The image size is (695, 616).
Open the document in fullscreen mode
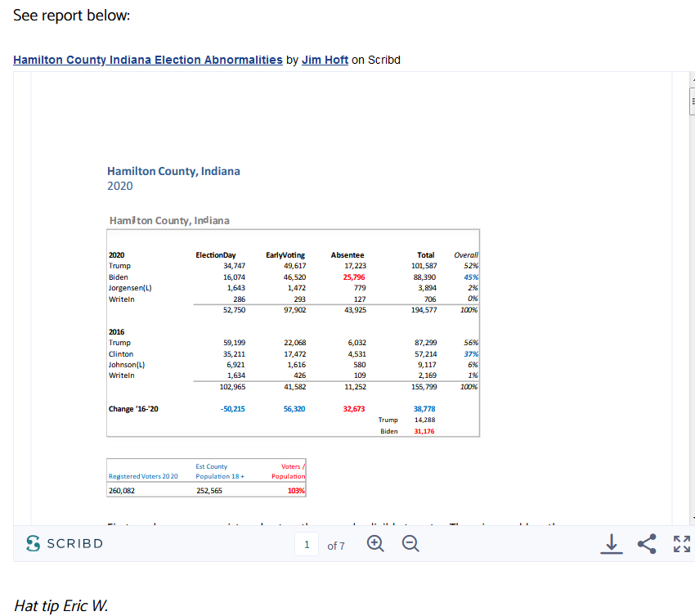coord(682,544)
